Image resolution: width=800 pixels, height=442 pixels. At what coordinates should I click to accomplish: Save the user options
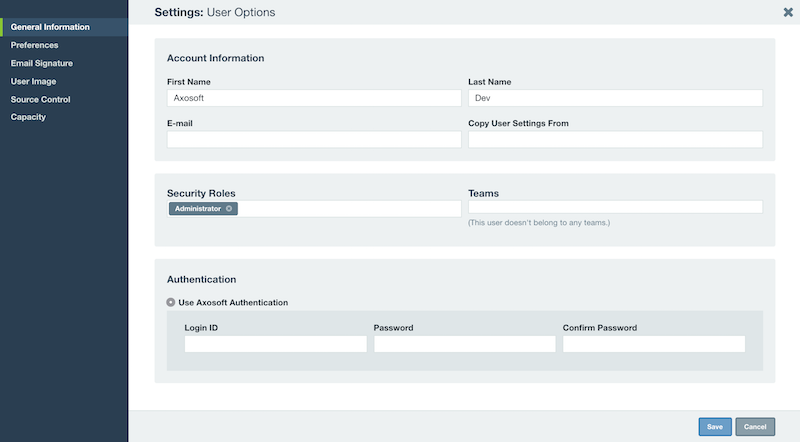click(715, 427)
